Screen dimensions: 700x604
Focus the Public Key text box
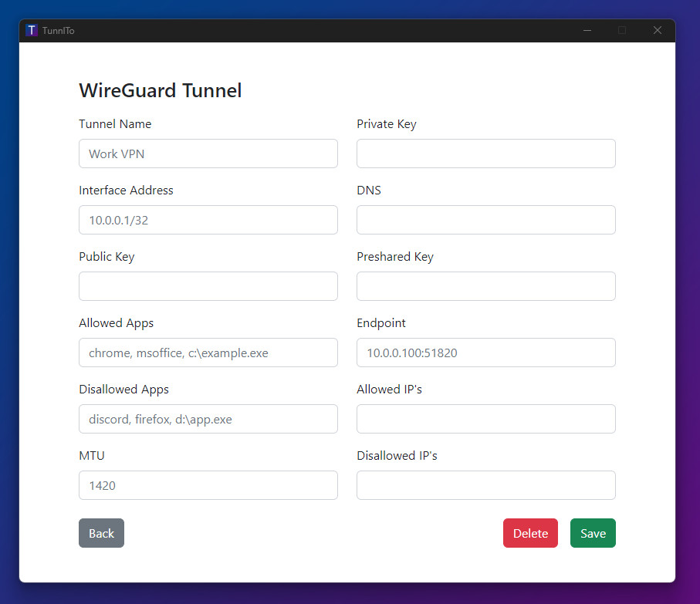pyautogui.click(x=208, y=286)
